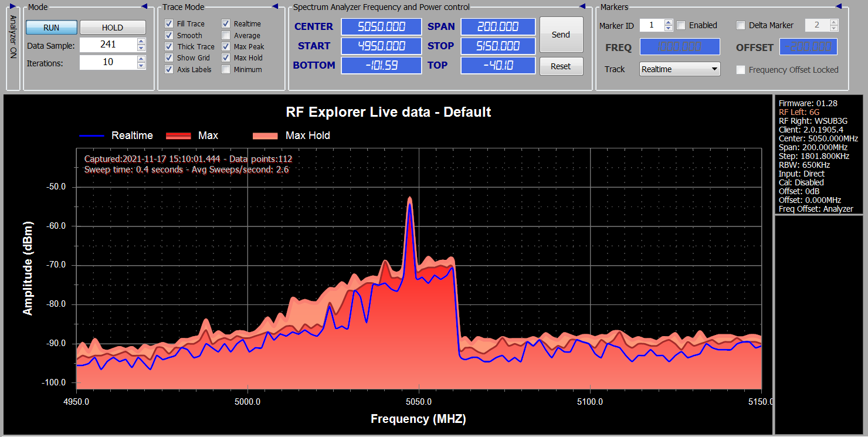Open the Track dropdown set to Realtime
Screen dimensions: 868x437
(680, 69)
